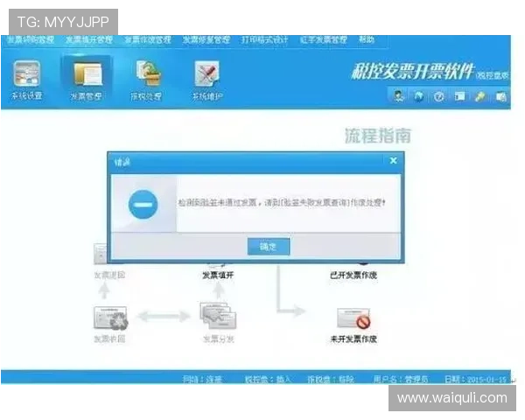Close the 错误 dialog with X
This screenshot has width=525, height=420.
point(394,161)
